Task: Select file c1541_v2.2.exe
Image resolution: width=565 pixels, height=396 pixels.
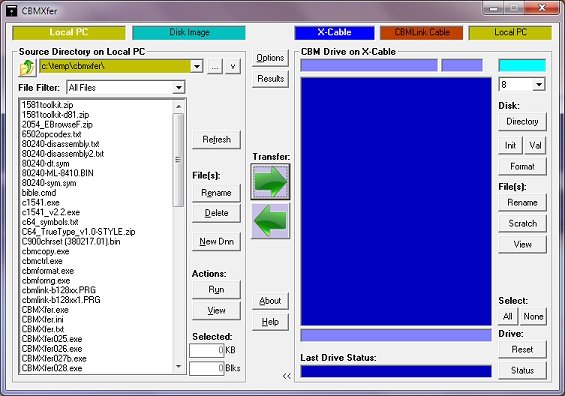Action: click(x=51, y=212)
